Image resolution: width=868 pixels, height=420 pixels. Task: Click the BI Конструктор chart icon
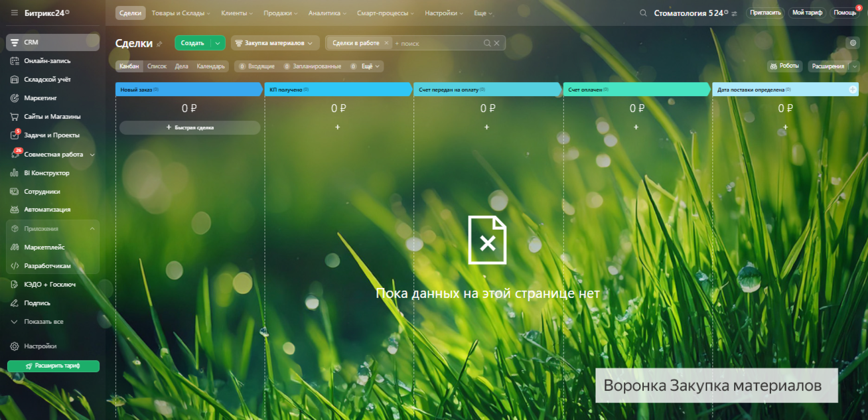pos(15,173)
